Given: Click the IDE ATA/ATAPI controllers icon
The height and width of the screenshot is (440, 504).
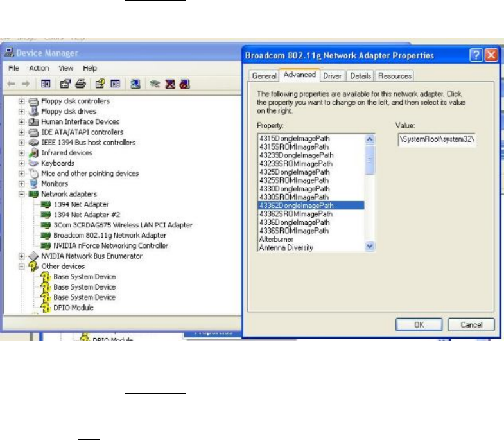Looking at the screenshot, I should pos(33,132).
